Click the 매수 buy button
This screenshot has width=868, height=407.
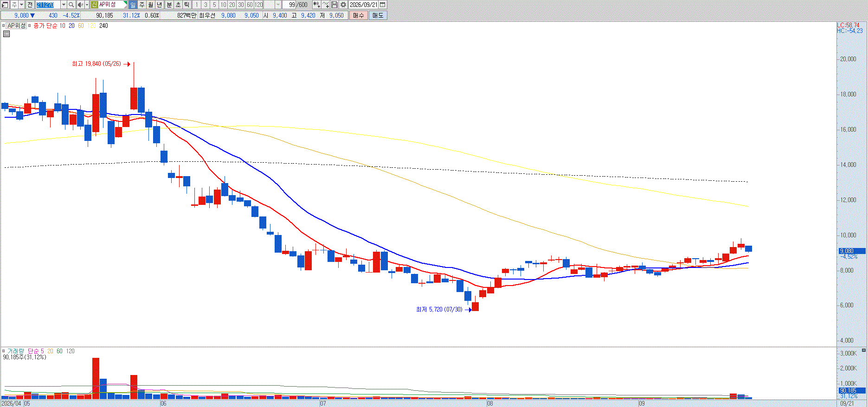tap(358, 15)
